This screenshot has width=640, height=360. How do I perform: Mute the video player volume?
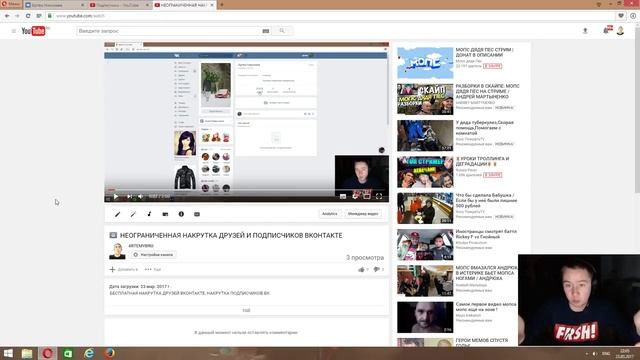pyautogui.click(x=140, y=197)
